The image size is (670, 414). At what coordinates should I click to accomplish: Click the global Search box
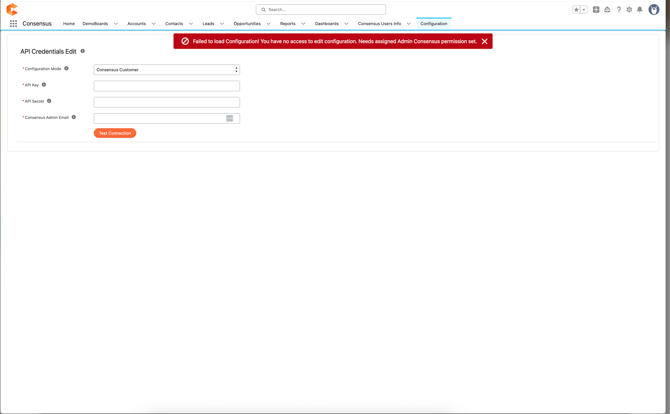[x=321, y=9]
